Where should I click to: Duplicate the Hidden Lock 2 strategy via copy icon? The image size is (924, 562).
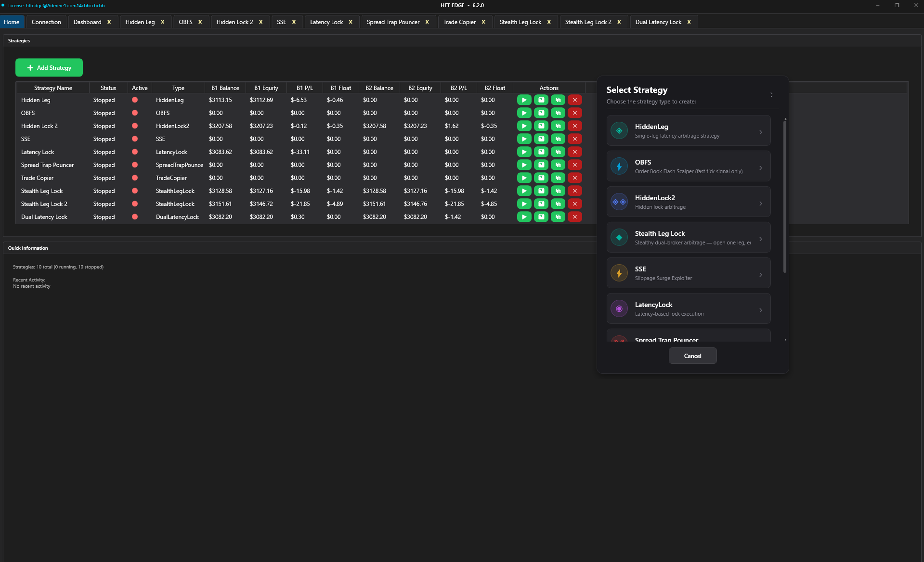(x=558, y=126)
